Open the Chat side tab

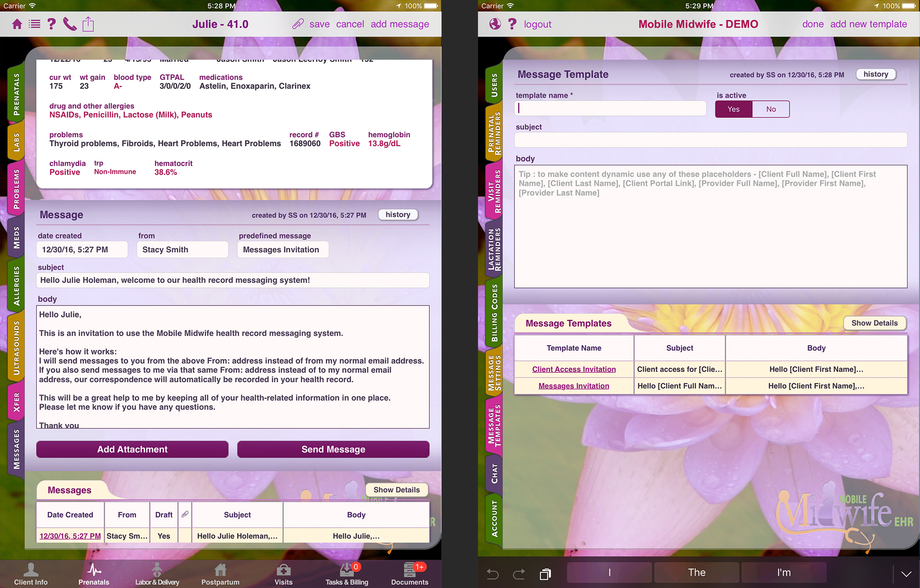tap(494, 473)
